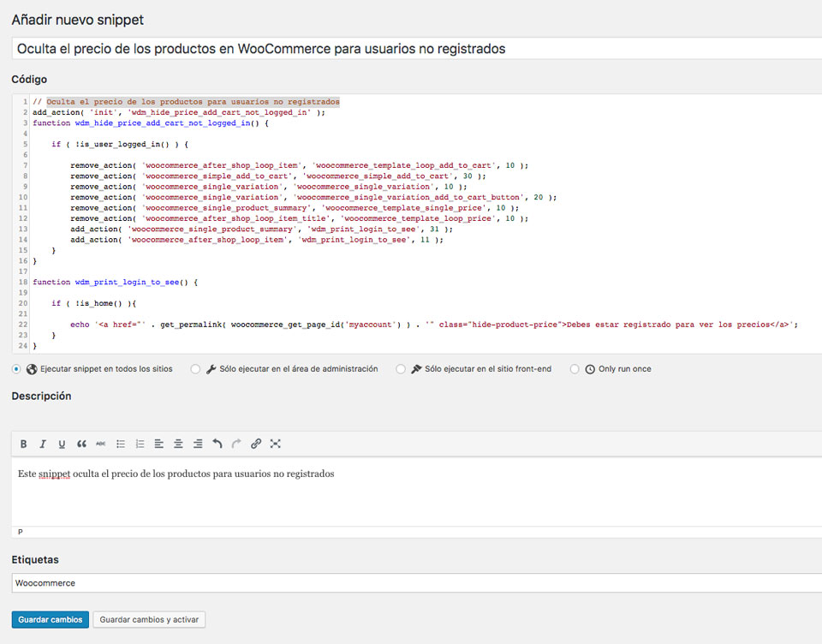The height and width of the screenshot is (644, 822).
Task: Focus the snippet title field
Action: (x=417, y=49)
